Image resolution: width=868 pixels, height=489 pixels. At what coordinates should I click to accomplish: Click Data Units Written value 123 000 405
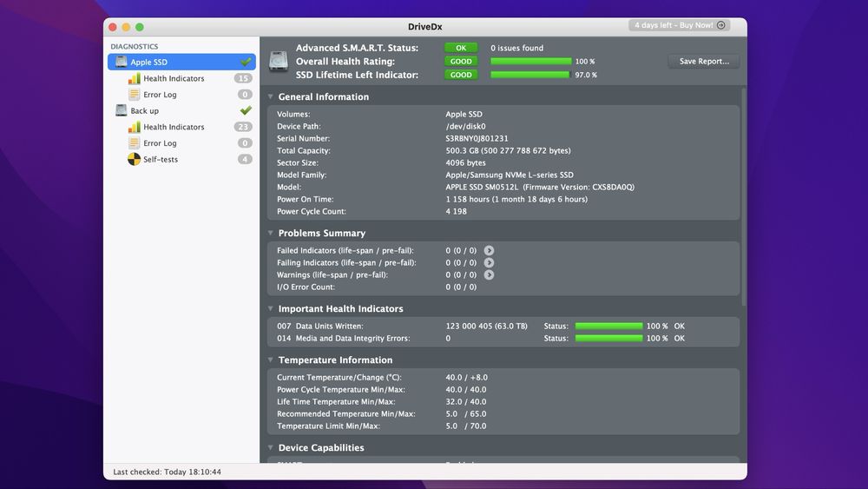pos(487,327)
